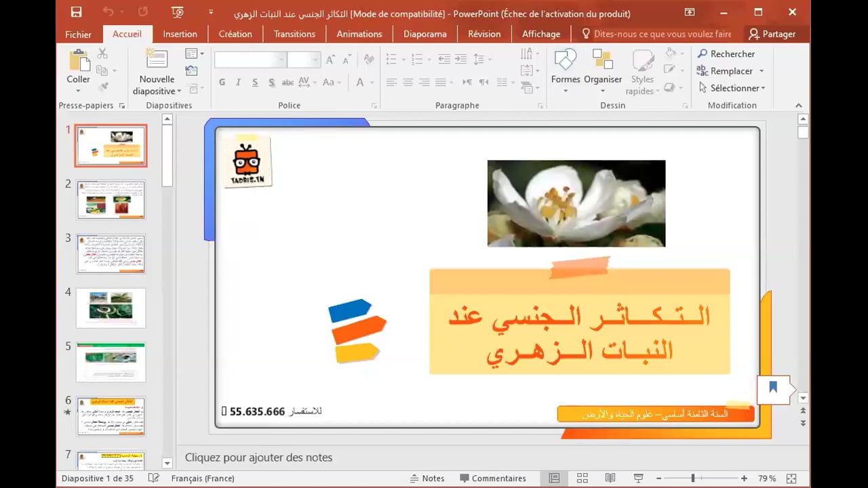Adjust the zoom slider handle
The height and width of the screenshot is (488, 868).
[x=692, y=478]
